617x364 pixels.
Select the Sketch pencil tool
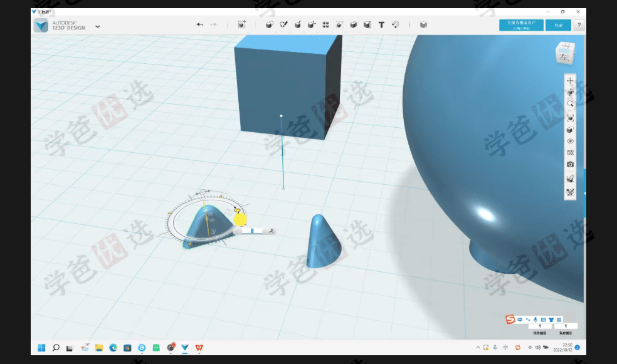[283, 25]
